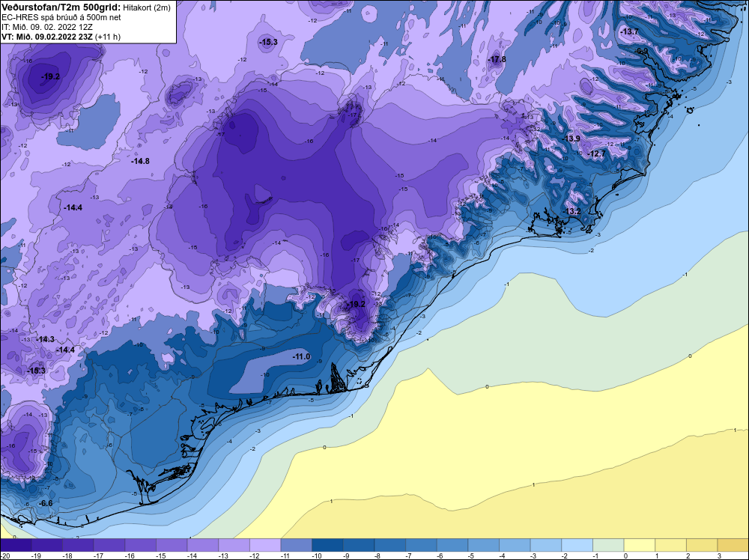Click the map title 'Veðurstofan/T2m 500grid:'
Screen dimensions: 749x560
[x=61, y=7]
